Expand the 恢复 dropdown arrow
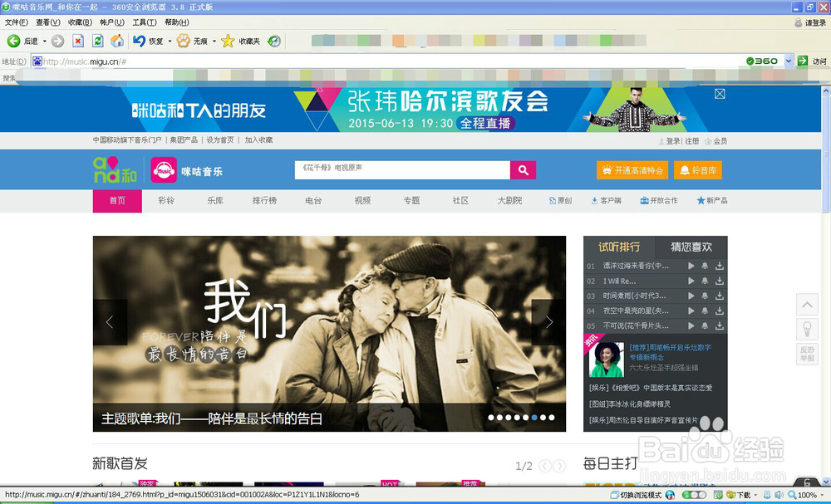This screenshot has width=831, height=504. click(170, 42)
